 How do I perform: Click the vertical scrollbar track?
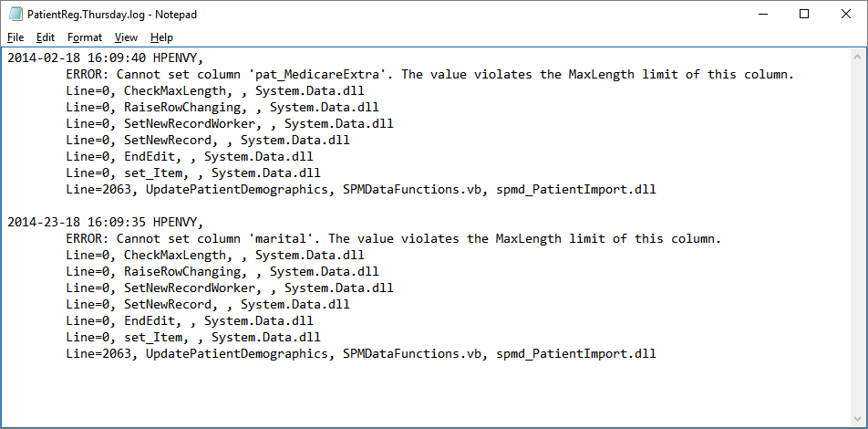pyautogui.click(x=857, y=238)
